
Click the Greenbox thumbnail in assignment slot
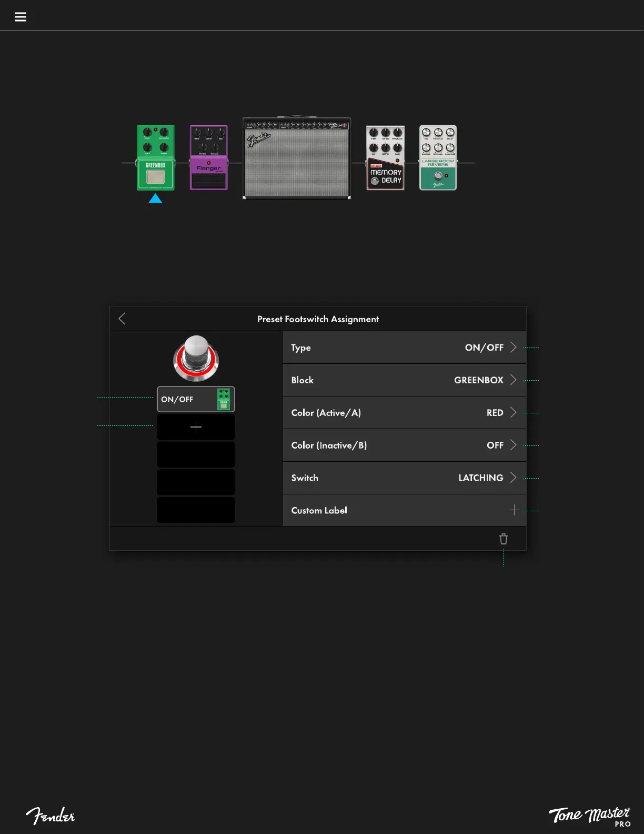pyautogui.click(x=224, y=399)
